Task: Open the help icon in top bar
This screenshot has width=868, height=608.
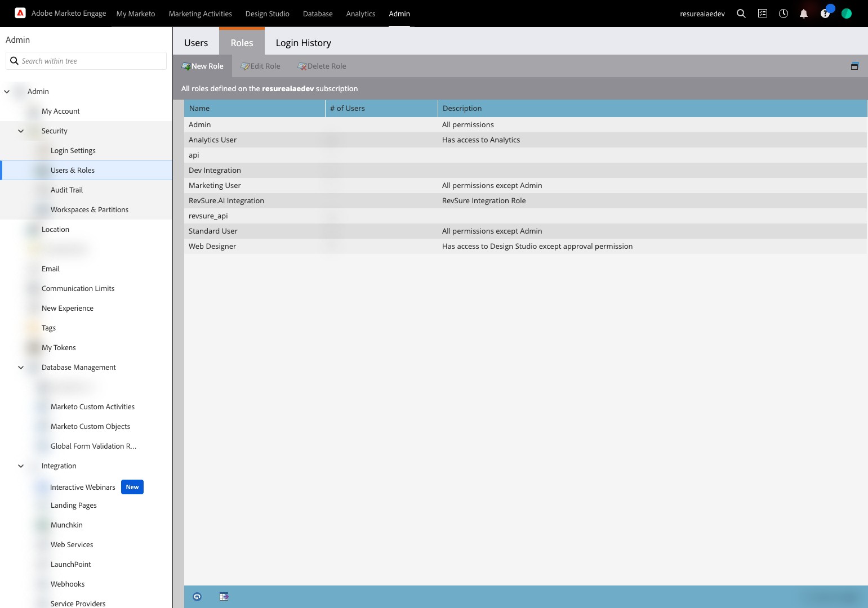Action: pyautogui.click(x=825, y=14)
